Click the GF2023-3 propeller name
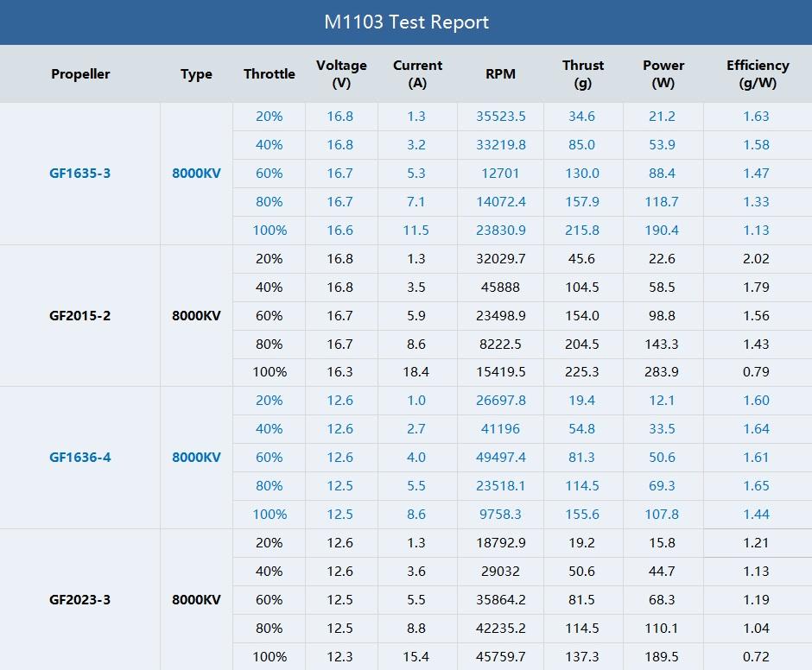The height and width of the screenshot is (670, 812). click(79, 599)
